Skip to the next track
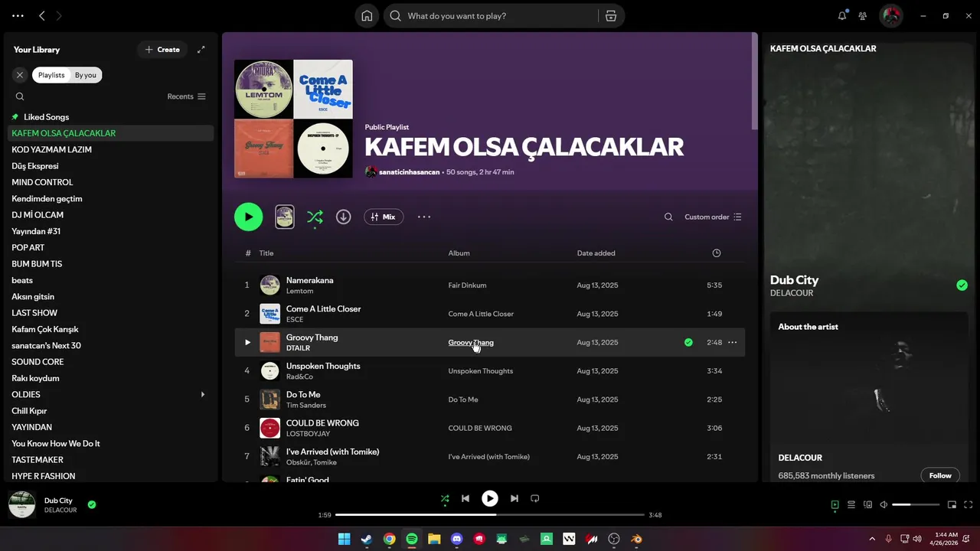 coord(514,498)
